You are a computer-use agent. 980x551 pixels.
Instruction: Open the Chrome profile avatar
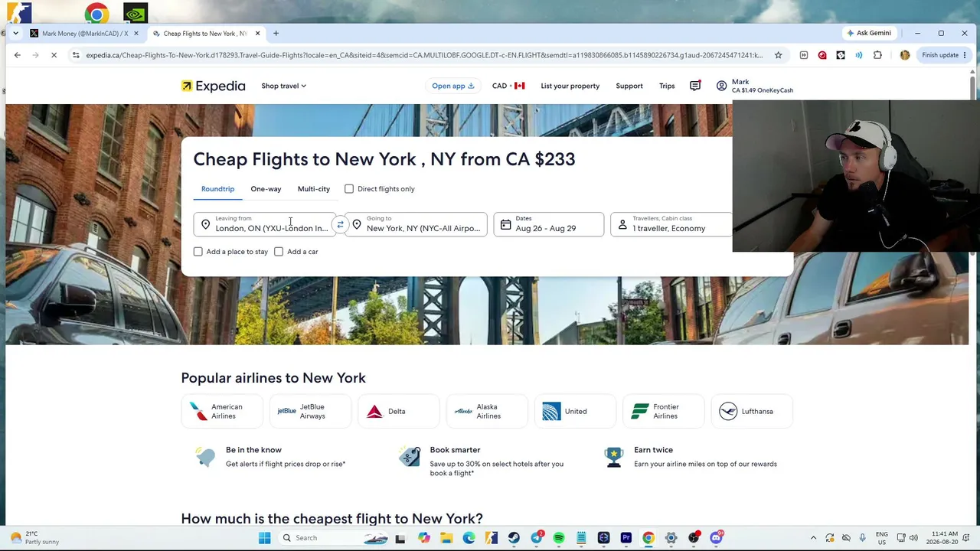(905, 55)
